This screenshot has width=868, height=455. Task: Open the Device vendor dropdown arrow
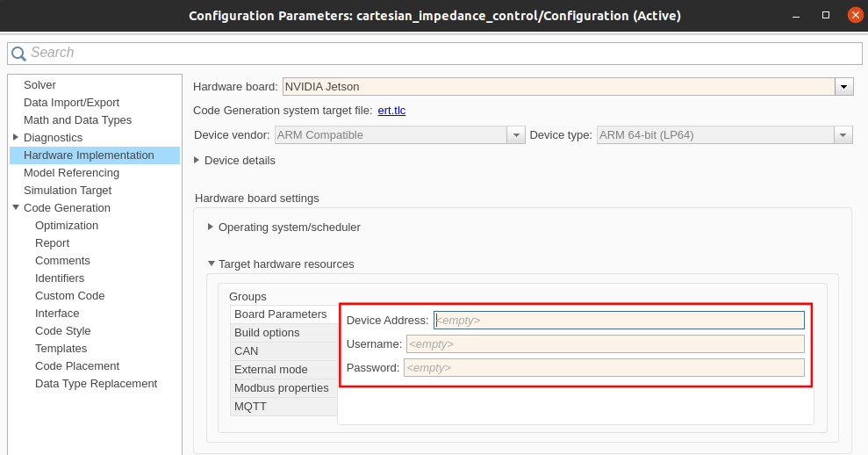(x=516, y=134)
